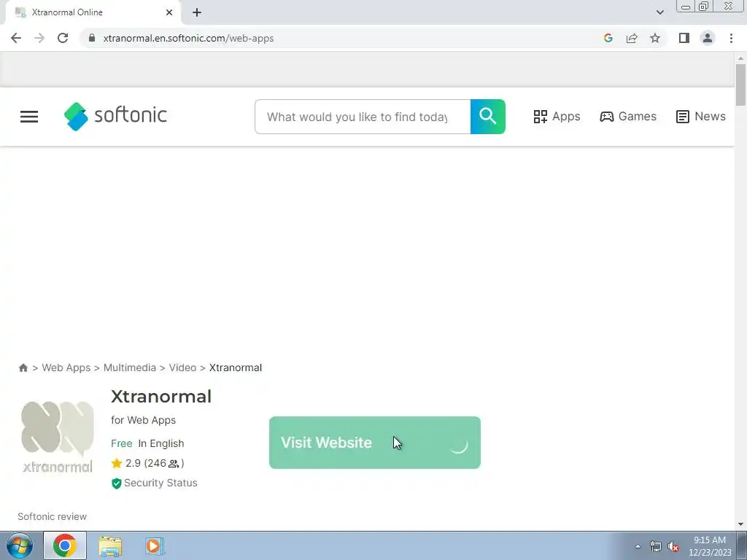Toggle Chrome side panel
This screenshot has height=560, width=747.
click(x=684, y=38)
